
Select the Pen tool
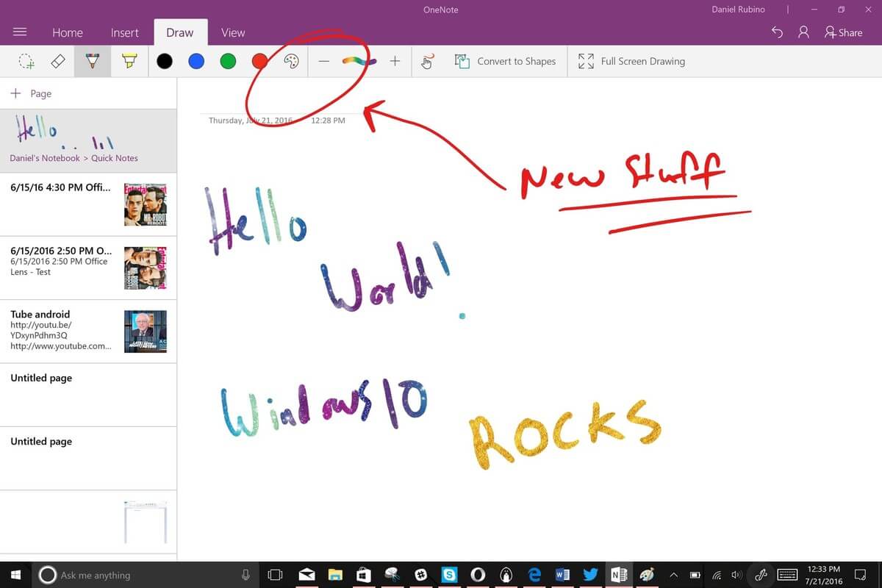[92, 61]
